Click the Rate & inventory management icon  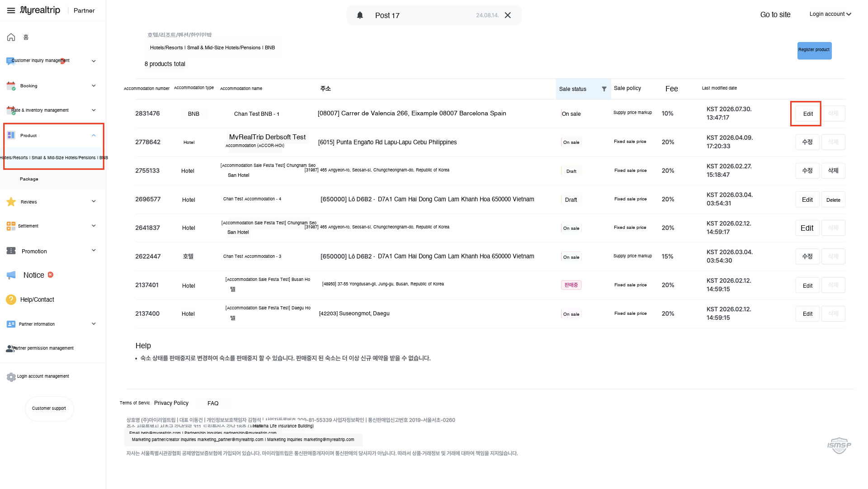tap(11, 110)
